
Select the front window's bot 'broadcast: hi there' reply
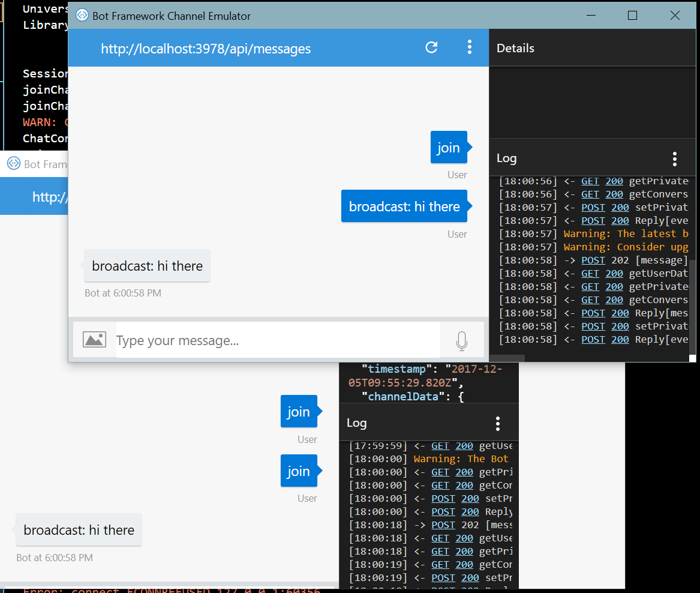coord(147,266)
